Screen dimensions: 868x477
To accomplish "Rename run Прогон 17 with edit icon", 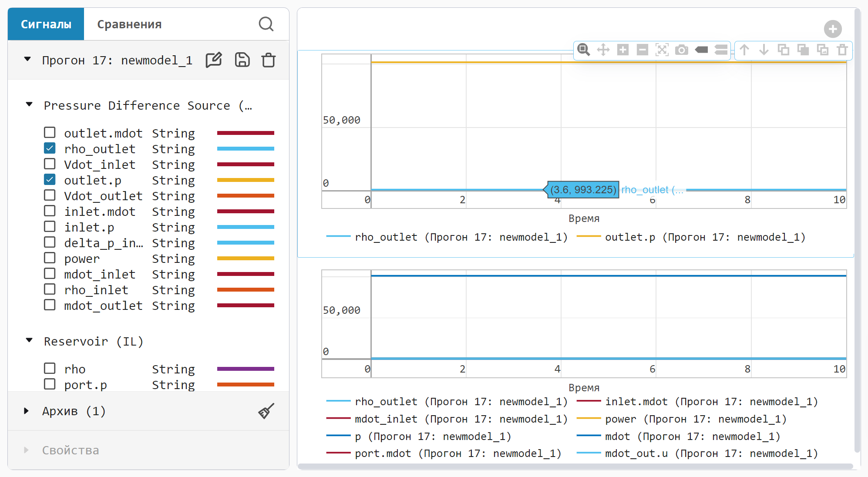I will click(214, 60).
